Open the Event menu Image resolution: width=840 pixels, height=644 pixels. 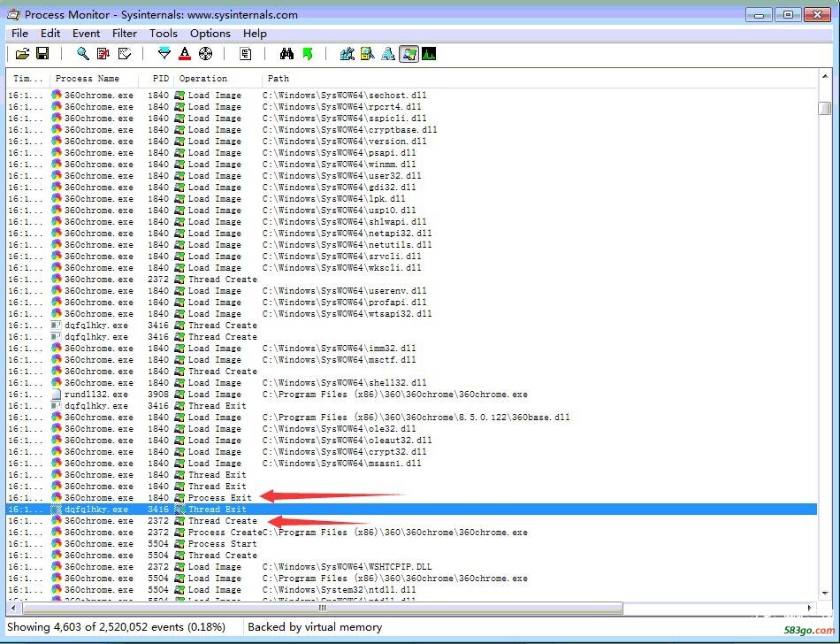87,34
